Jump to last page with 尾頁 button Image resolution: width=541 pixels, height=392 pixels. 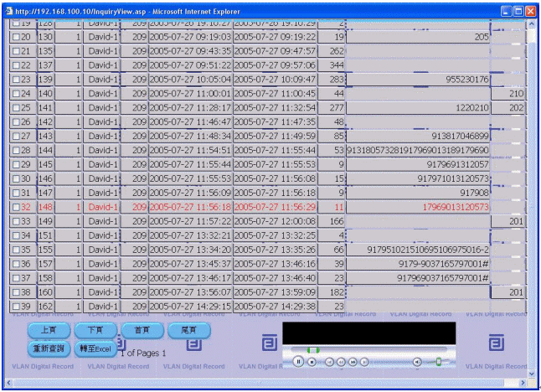point(189,331)
